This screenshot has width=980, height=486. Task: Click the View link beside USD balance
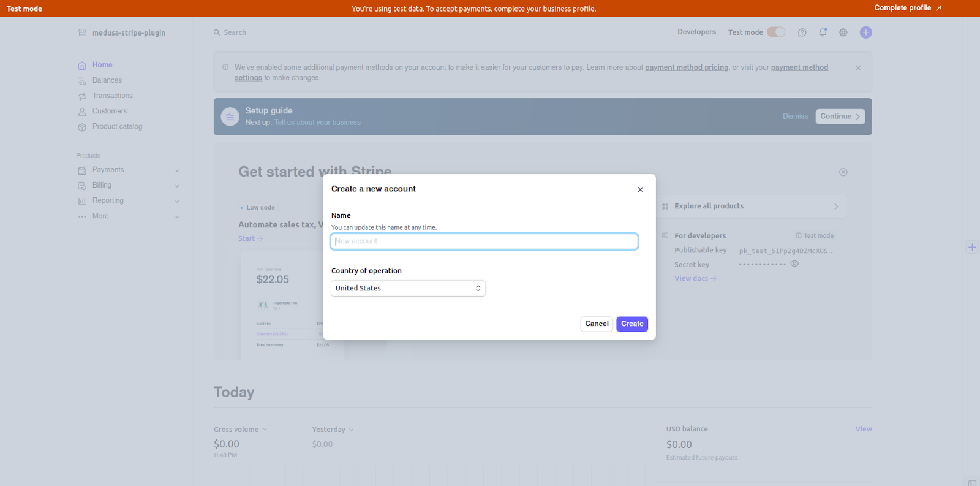tap(864, 429)
